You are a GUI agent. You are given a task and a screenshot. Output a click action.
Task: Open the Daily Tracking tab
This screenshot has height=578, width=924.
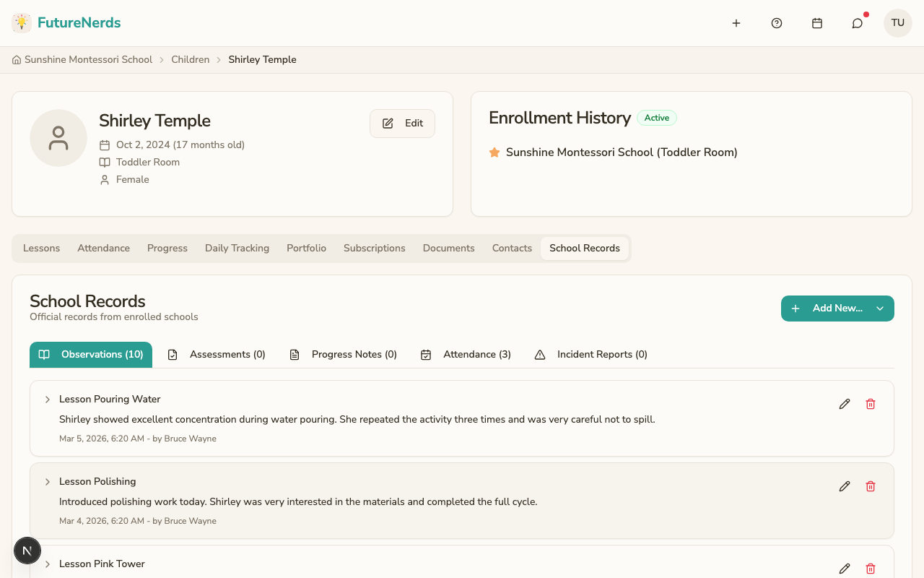(x=237, y=248)
